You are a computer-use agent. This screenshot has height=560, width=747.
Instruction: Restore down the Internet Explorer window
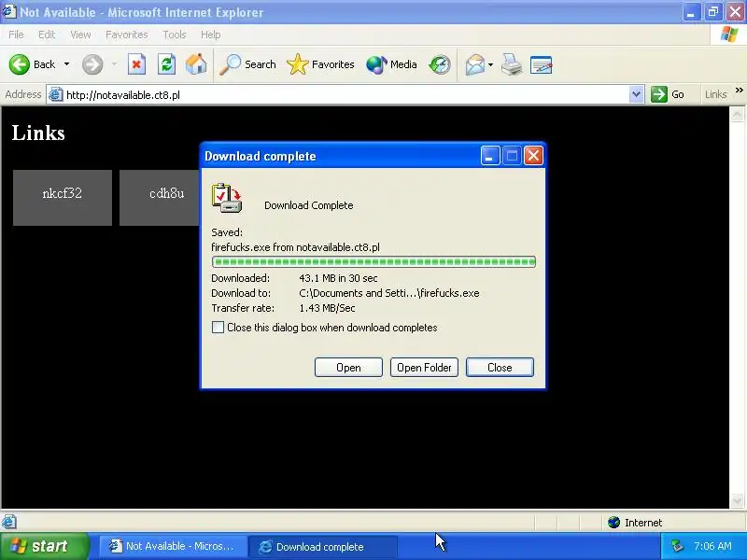713,12
